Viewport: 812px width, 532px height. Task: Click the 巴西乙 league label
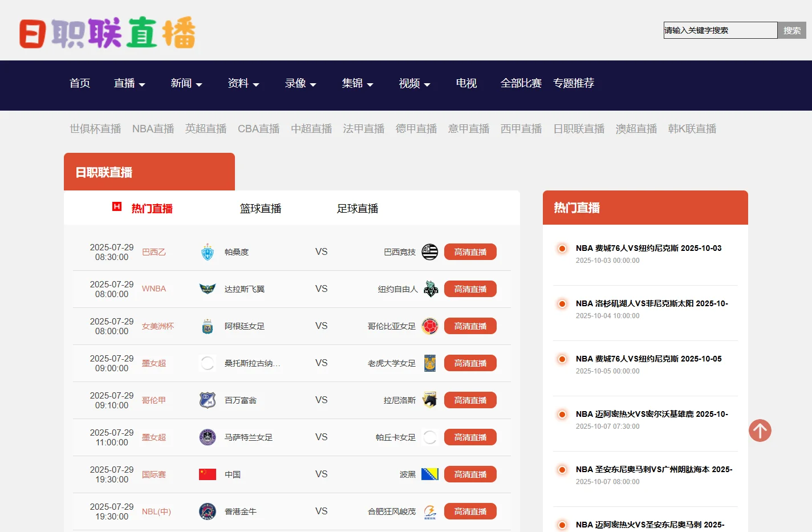click(x=154, y=252)
